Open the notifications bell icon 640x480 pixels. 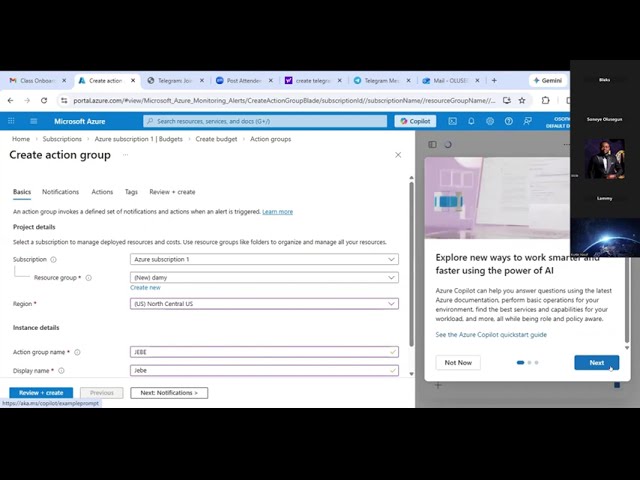point(471,121)
